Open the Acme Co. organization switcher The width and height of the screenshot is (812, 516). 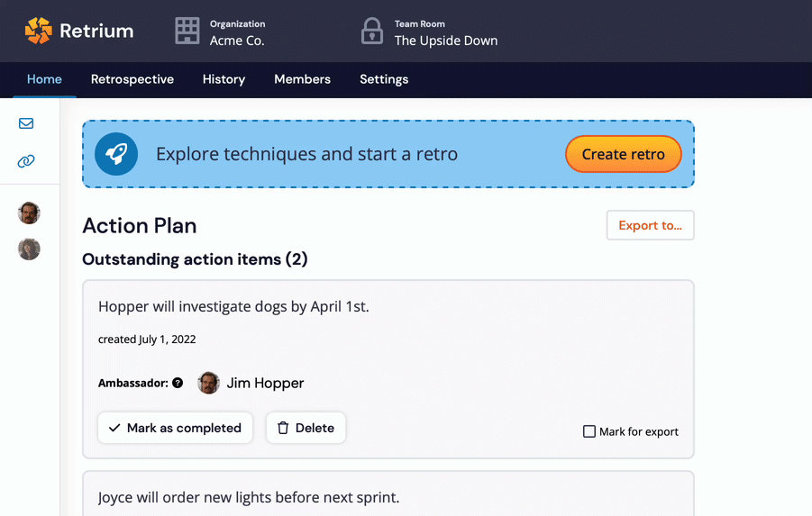(237, 40)
